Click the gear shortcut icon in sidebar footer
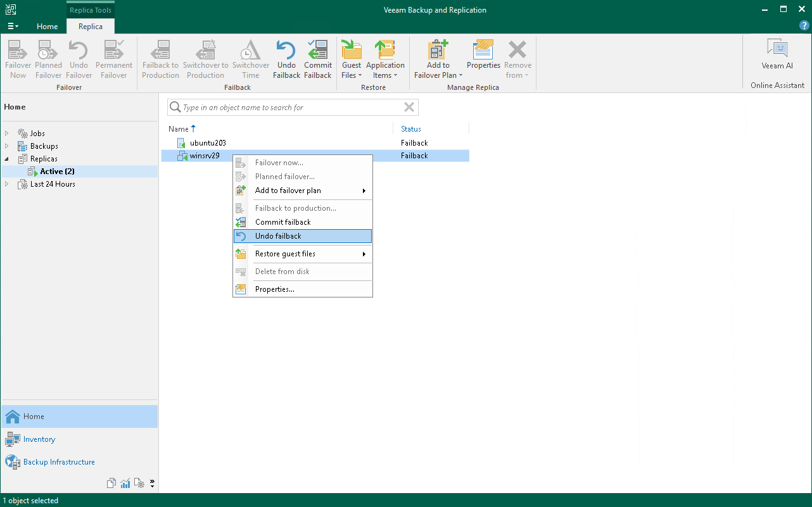This screenshot has height=507, width=812. (x=139, y=484)
